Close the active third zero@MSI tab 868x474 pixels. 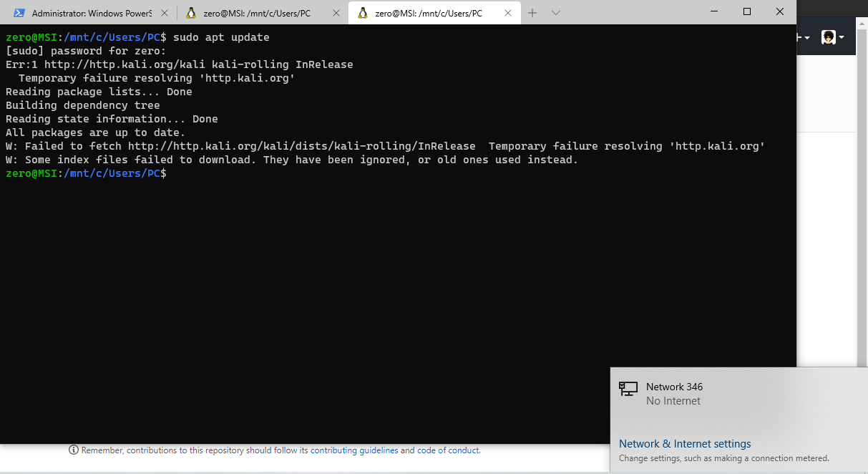point(507,13)
